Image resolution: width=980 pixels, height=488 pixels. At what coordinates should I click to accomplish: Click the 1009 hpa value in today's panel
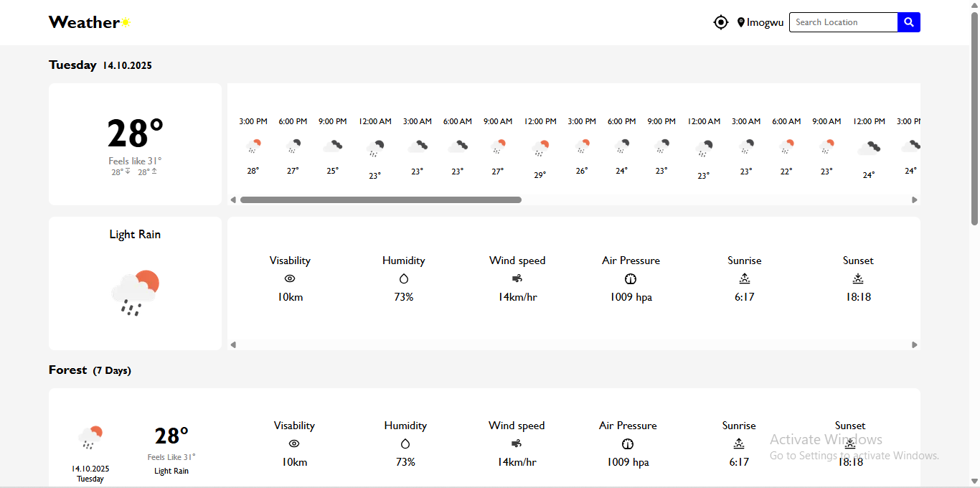coord(631,297)
